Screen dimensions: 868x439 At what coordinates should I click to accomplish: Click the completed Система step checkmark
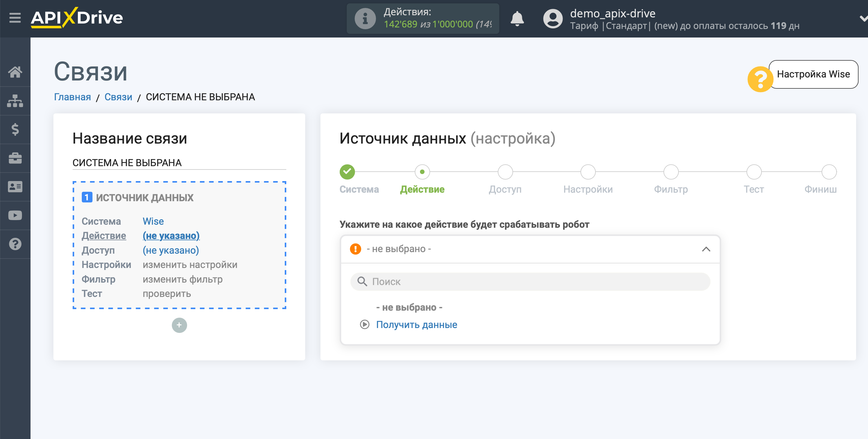[347, 172]
